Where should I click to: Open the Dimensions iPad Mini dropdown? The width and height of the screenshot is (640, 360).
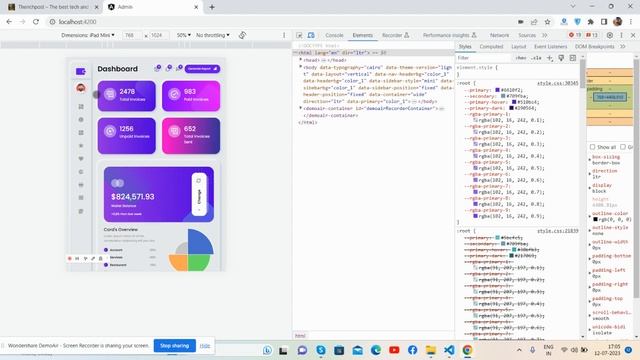(88, 35)
